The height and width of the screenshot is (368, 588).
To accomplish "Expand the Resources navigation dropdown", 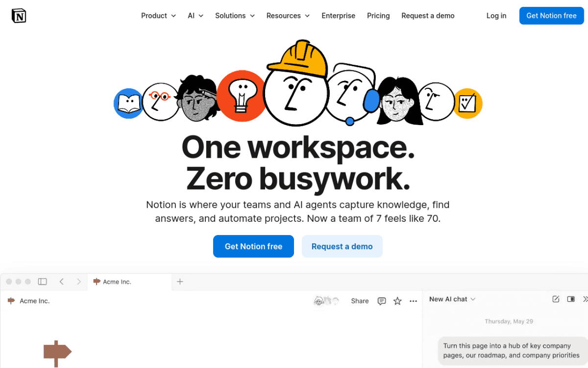I will pos(288,15).
